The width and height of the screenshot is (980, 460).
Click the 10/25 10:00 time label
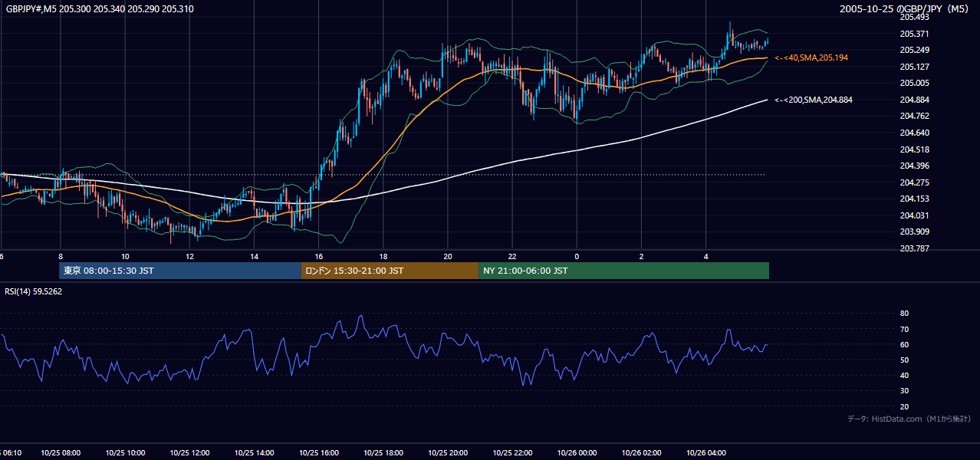(x=124, y=453)
